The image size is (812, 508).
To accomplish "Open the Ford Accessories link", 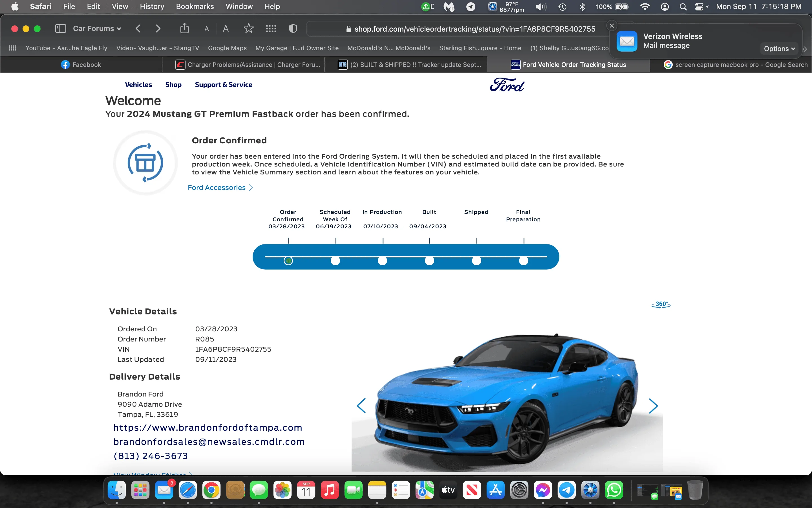I will tap(220, 187).
